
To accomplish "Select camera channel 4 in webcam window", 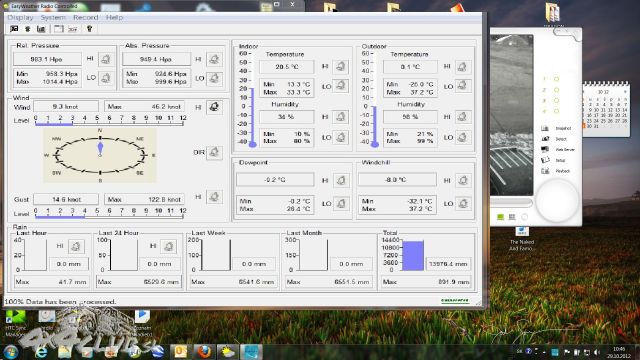I will click(556, 111).
